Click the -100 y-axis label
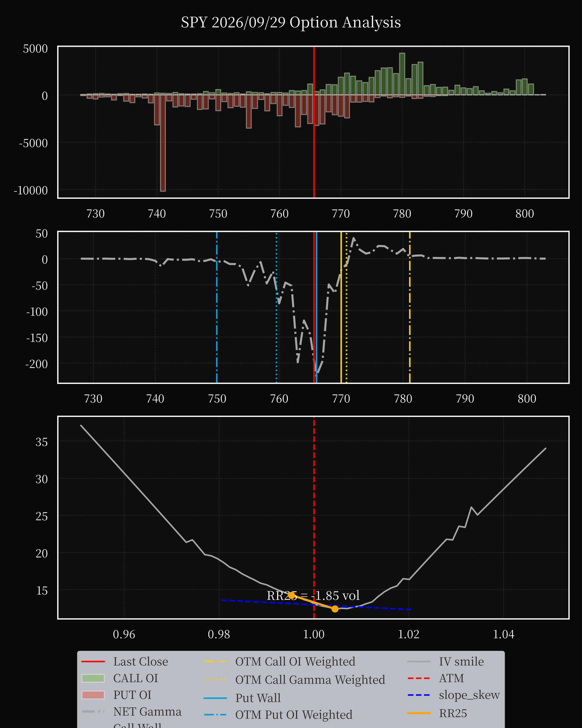The width and height of the screenshot is (582, 728). click(37, 312)
